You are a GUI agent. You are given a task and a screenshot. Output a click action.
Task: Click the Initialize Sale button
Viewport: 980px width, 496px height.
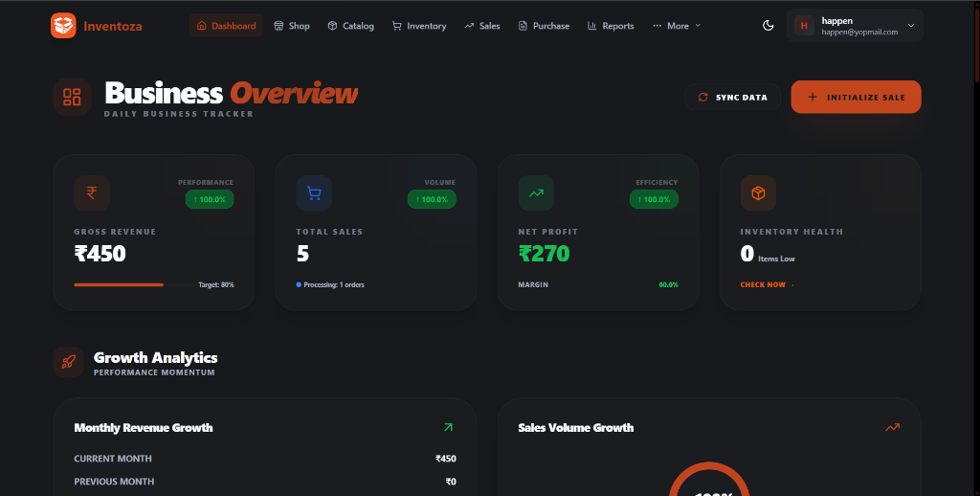[856, 97]
